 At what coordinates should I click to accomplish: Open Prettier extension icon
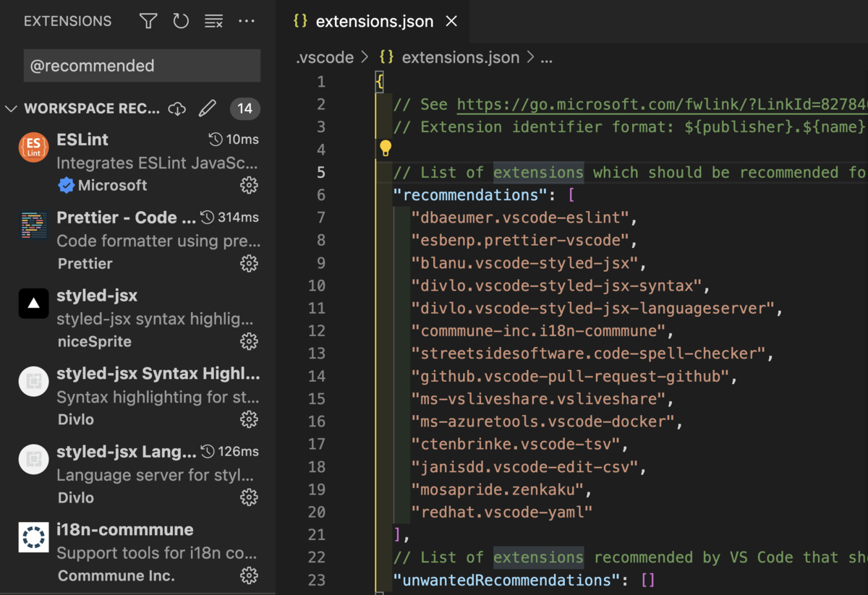33,226
